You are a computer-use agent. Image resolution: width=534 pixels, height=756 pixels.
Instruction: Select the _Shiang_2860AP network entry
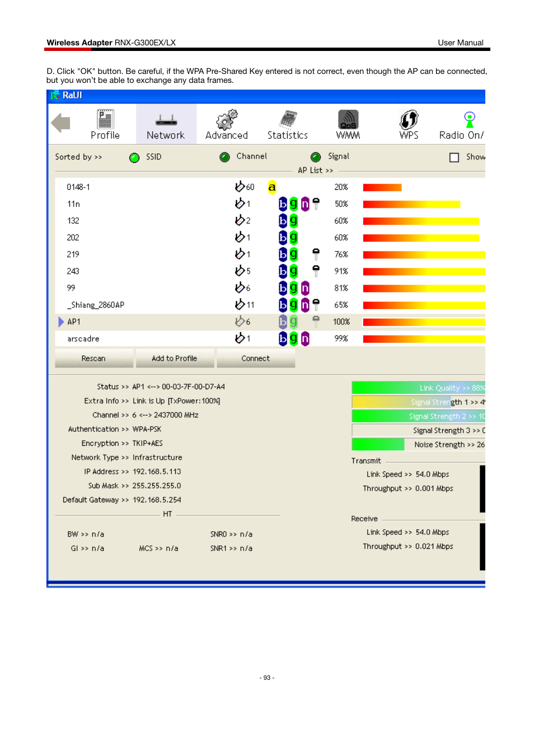click(x=270, y=305)
